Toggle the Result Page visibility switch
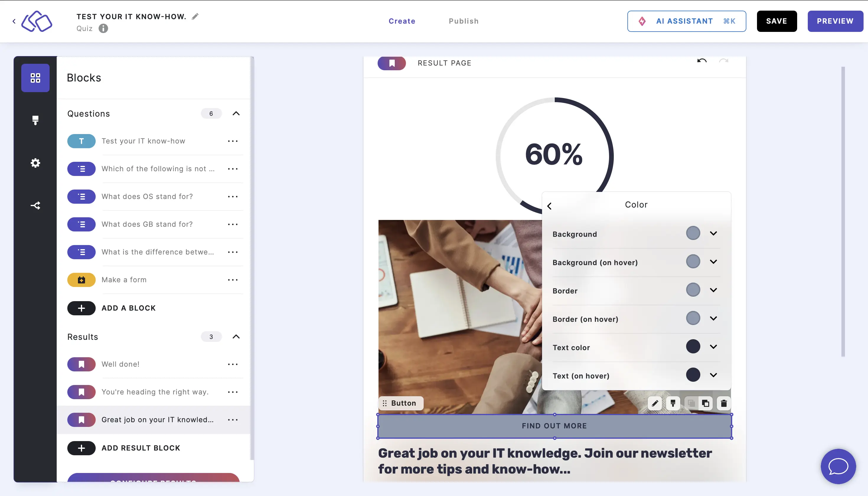 coord(391,63)
